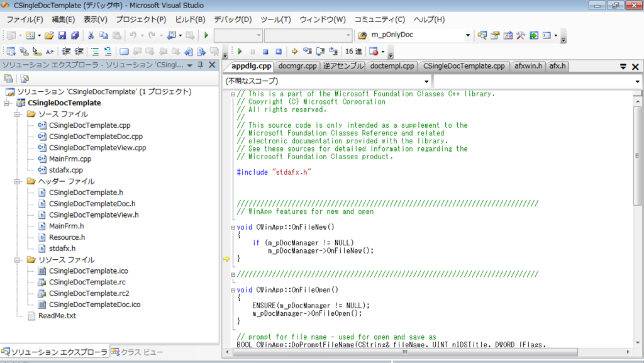Image resolution: width=644 pixels, height=363 pixels.
Task: Click the Save All icon
Action: (x=75, y=36)
